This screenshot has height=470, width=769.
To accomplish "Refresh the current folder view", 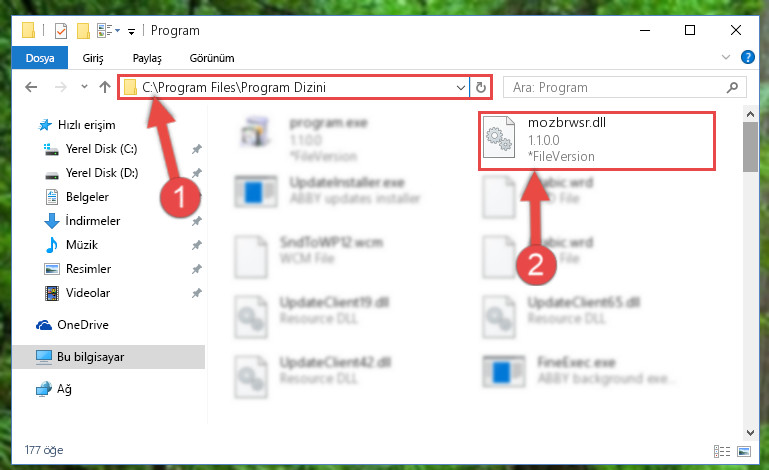I will [481, 87].
